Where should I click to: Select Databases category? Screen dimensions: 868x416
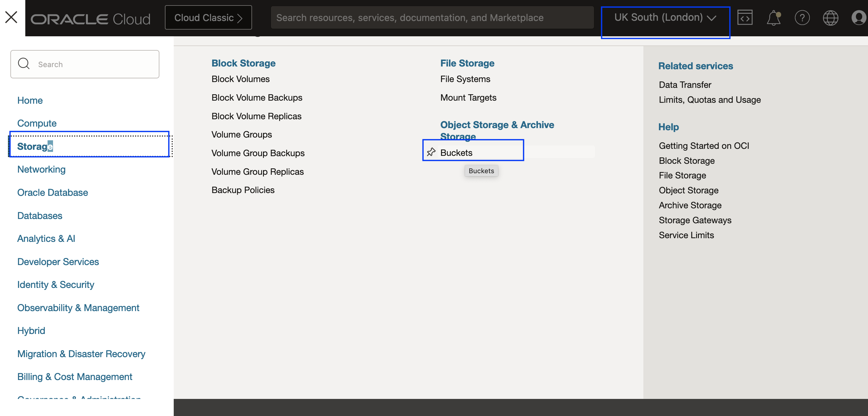coord(40,216)
